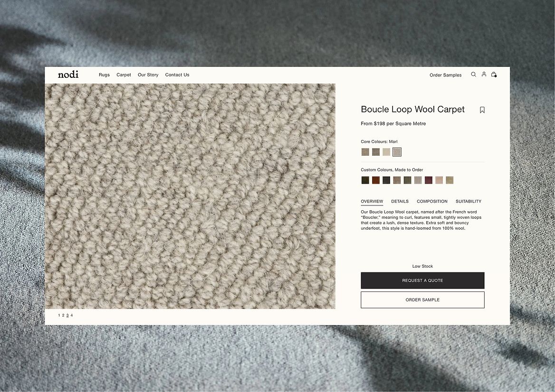The height and width of the screenshot is (392, 555).
Task: Click the ORDER SAMPLE button
Action: (422, 300)
